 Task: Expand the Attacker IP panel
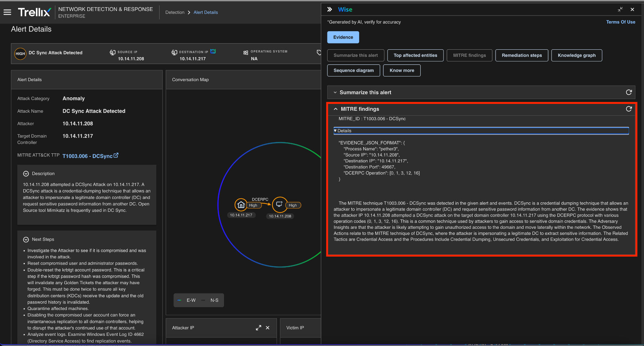(258, 328)
